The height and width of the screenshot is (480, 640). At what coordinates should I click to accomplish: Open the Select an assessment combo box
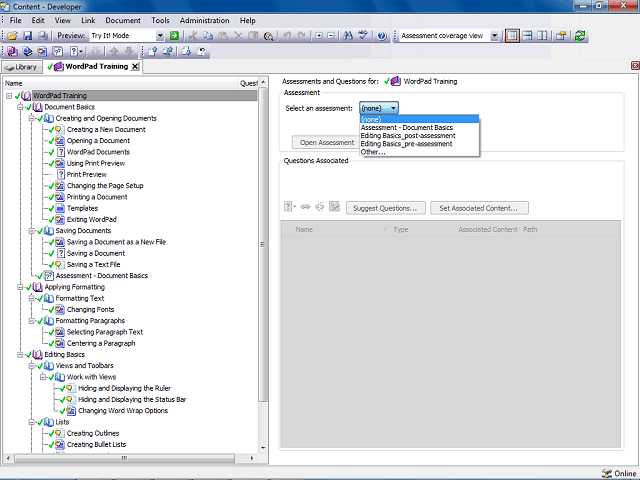[x=379, y=108]
